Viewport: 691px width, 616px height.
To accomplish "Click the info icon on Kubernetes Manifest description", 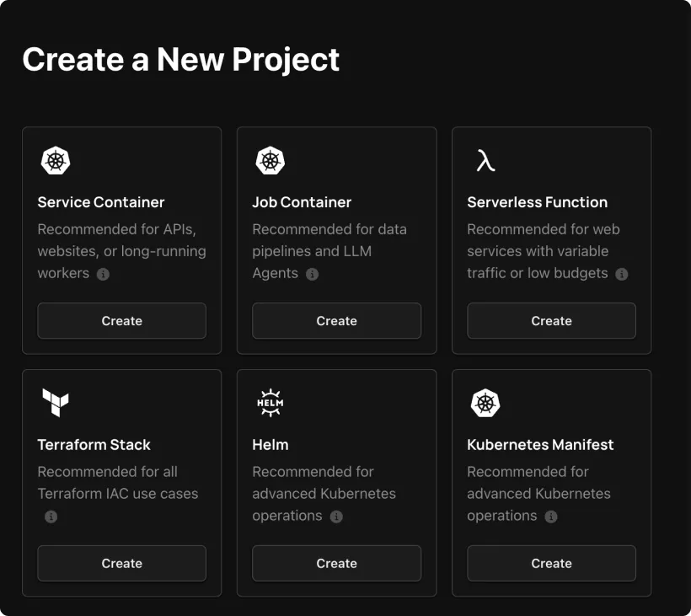I will [x=552, y=517].
